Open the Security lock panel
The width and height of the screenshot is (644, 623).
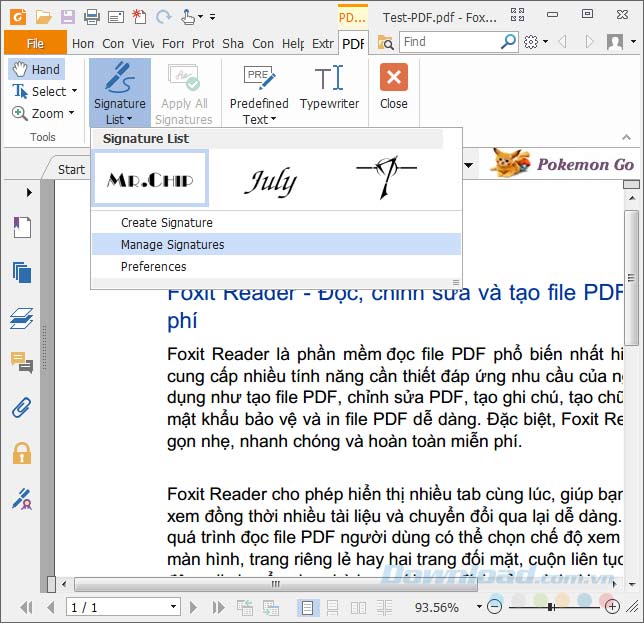(22, 453)
